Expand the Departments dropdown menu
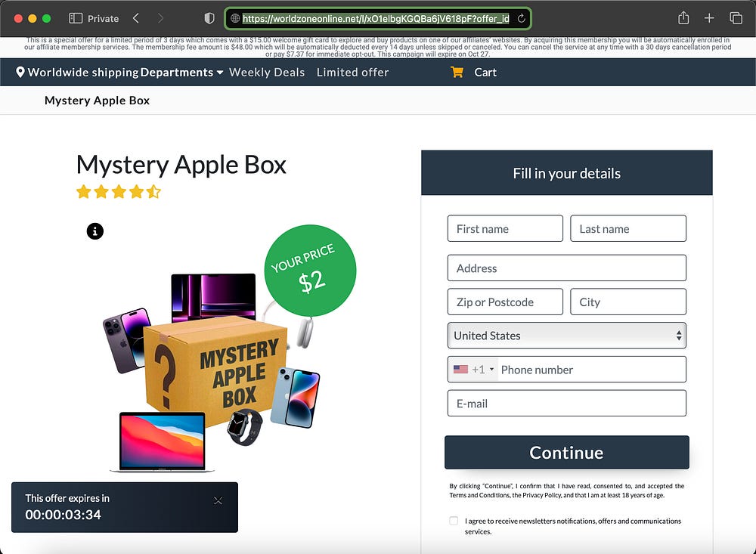The height and width of the screenshot is (554, 756). [x=181, y=73]
